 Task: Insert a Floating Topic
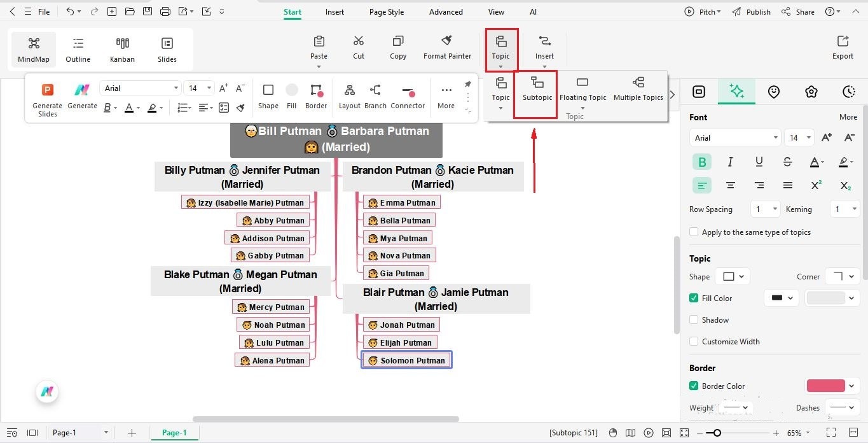coord(582,89)
